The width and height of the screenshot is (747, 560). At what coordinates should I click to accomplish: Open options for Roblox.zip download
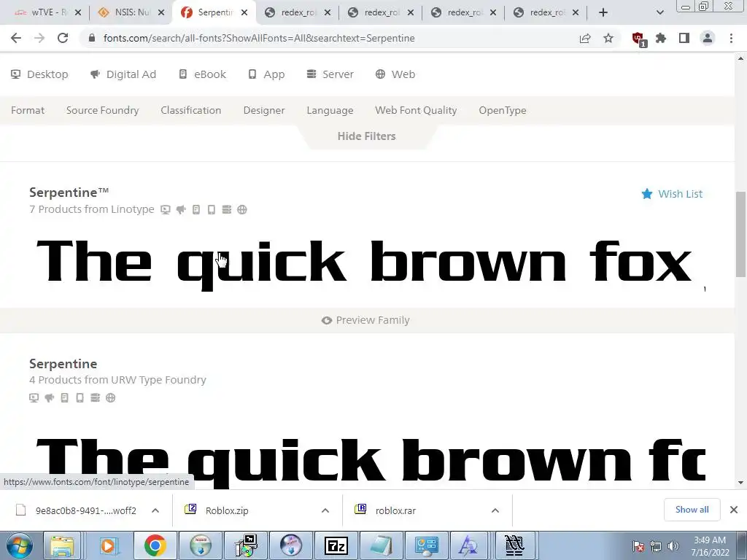pyautogui.click(x=325, y=510)
